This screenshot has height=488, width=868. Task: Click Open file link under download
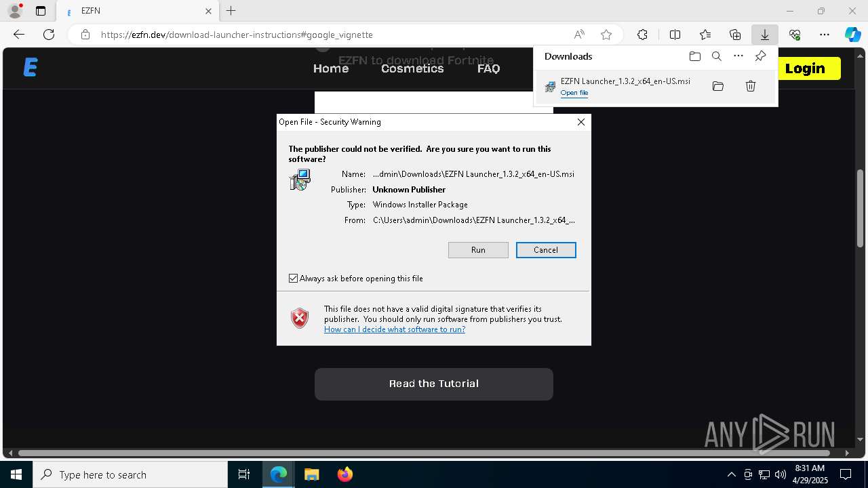(x=574, y=93)
